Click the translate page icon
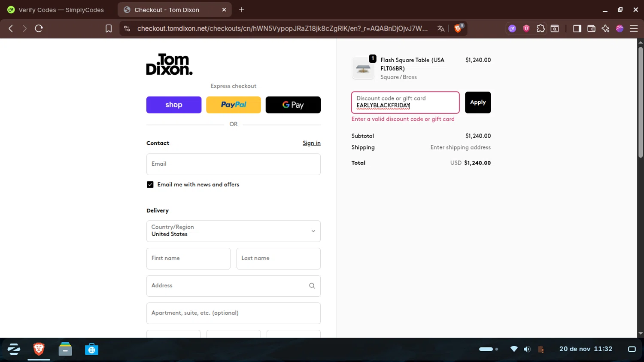Screen dimensions: 644x362 (x=441, y=28)
